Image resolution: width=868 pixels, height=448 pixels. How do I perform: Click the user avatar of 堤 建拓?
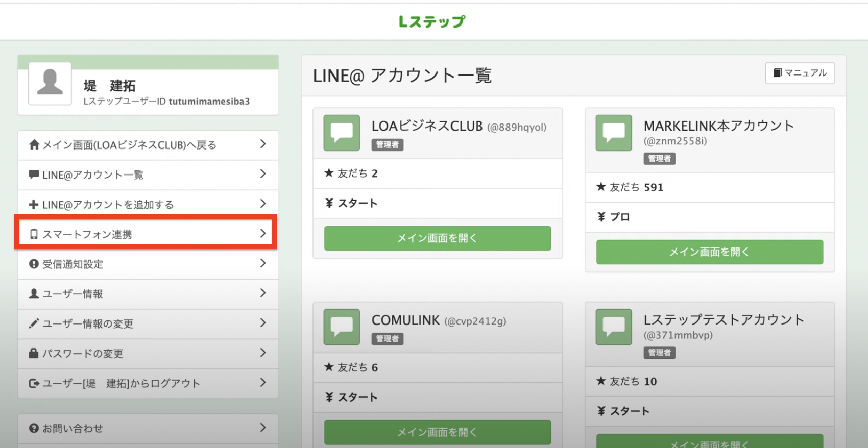(x=50, y=84)
